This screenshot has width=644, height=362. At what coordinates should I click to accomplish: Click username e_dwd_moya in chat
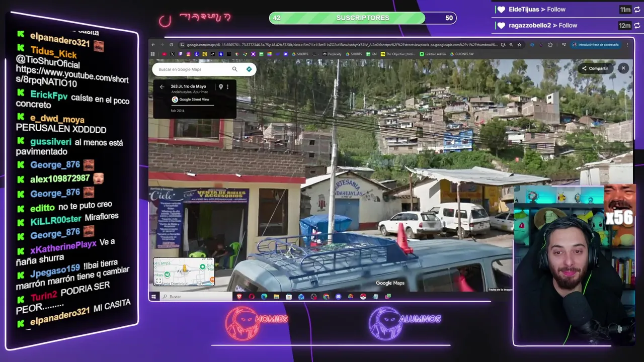point(57,119)
